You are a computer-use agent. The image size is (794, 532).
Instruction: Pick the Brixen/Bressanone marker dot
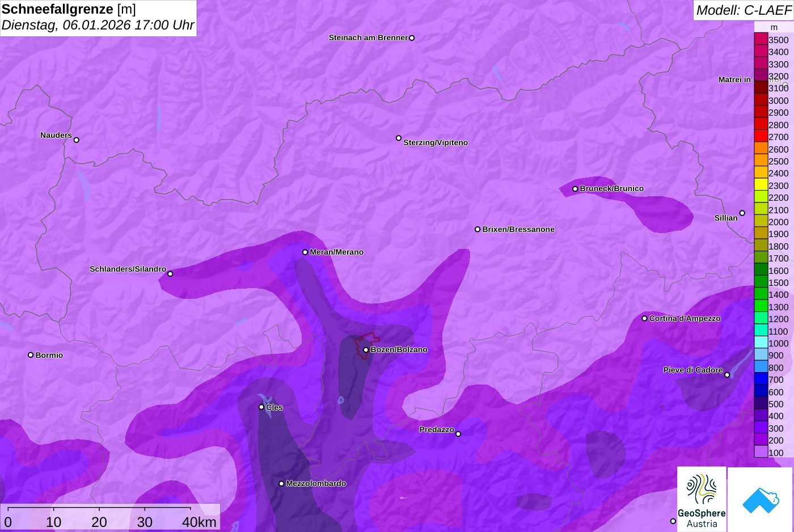tap(478, 229)
